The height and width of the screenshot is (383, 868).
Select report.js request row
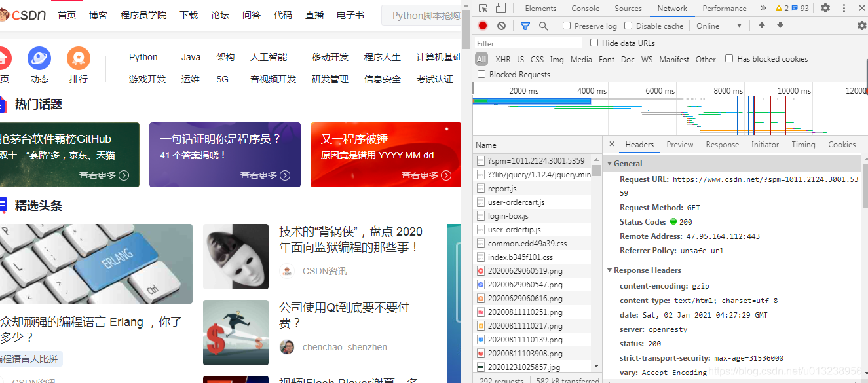pyautogui.click(x=533, y=188)
